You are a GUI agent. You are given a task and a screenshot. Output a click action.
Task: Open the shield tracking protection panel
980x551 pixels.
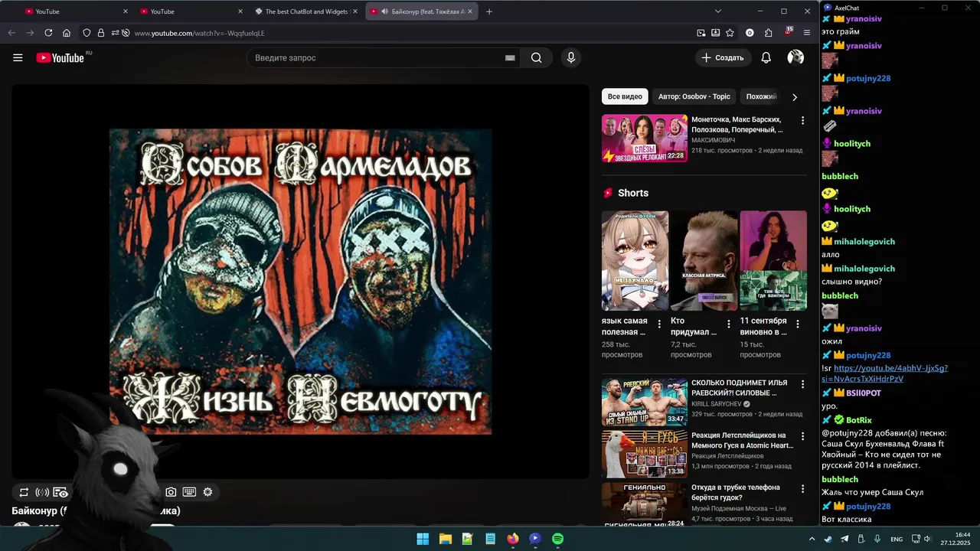pos(87,33)
